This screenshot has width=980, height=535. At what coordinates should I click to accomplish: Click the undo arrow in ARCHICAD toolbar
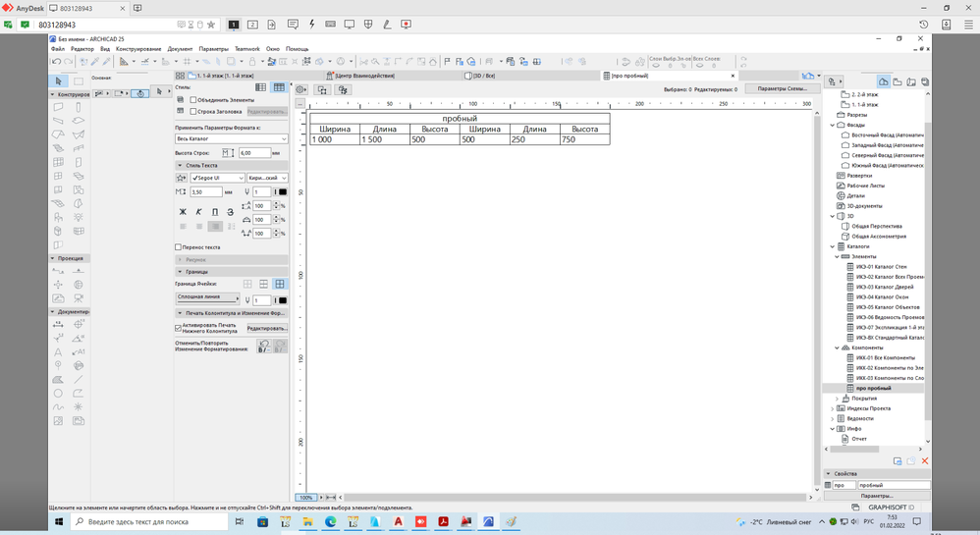57,62
